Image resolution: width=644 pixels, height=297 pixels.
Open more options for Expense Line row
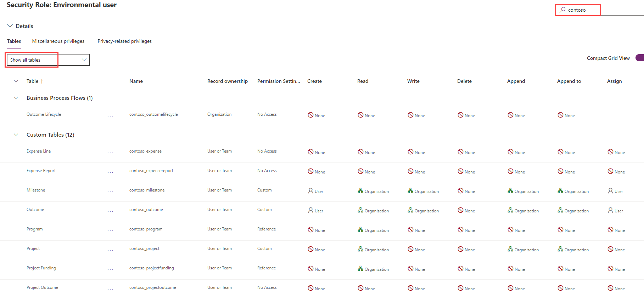pyautogui.click(x=110, y=153)
